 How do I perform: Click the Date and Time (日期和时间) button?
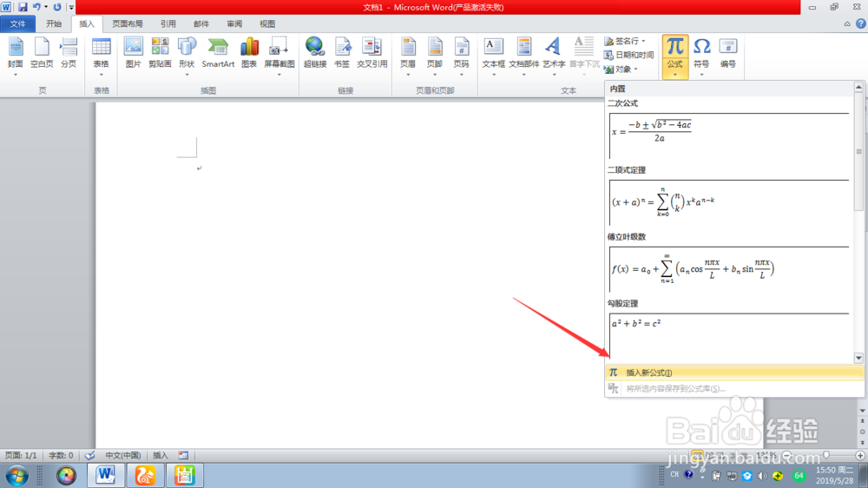tap(628, 55)
